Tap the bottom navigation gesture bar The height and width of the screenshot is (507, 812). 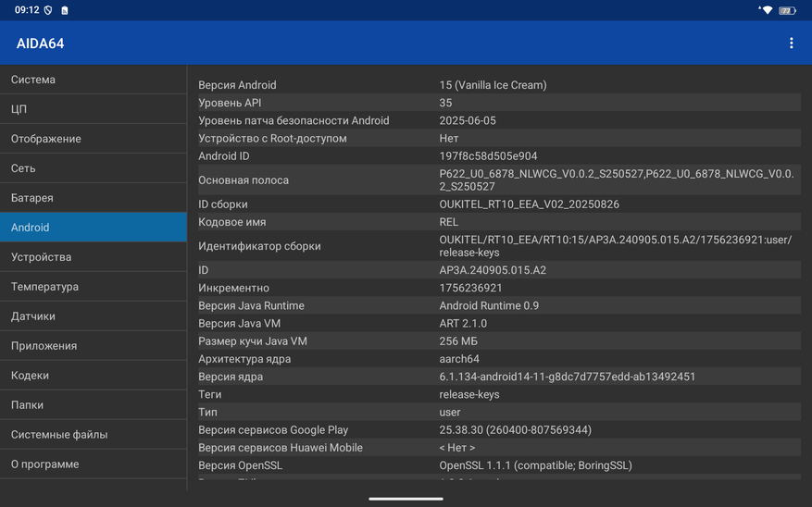coord(406,499)
